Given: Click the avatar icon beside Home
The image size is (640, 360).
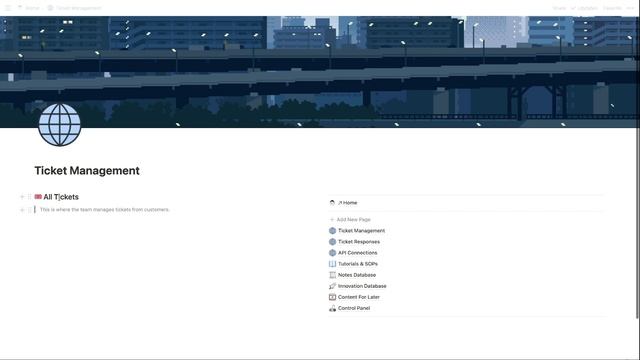Looking at the screenshot, I should (332, 202).
